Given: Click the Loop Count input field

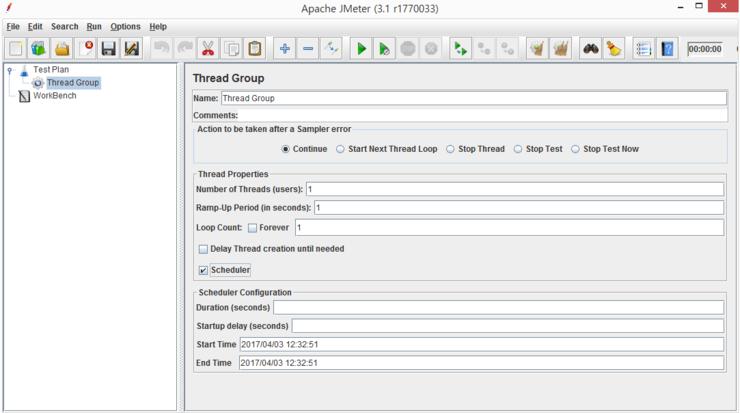Looking at the screenshot, I should coord(509,228).
